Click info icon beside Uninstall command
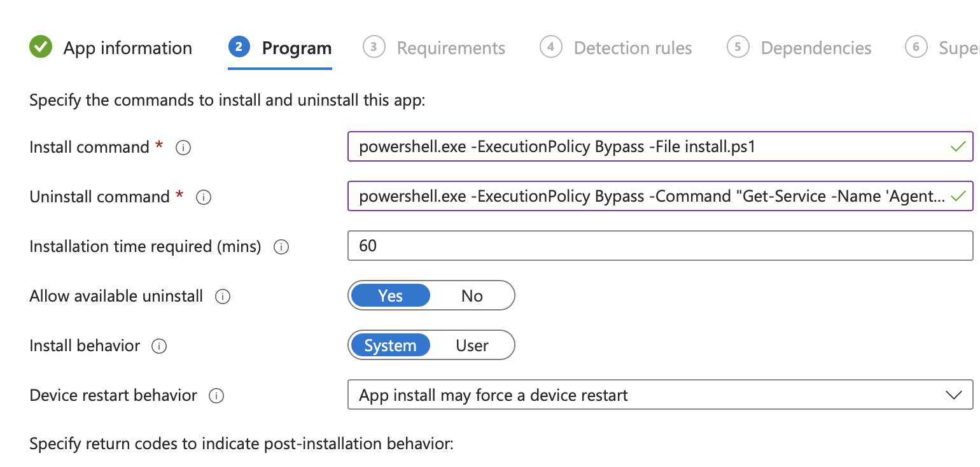980x467 pixels. [204, 197]
